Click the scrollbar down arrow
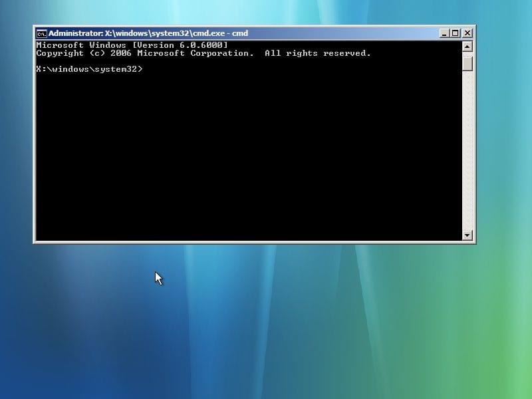 tap(467, 235)
